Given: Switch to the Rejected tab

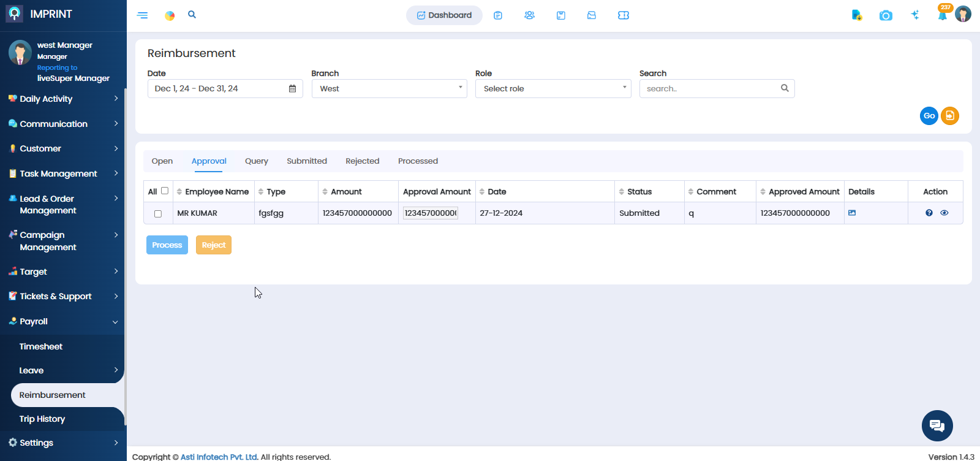Looking at the screenshot, I should [363, 161].
